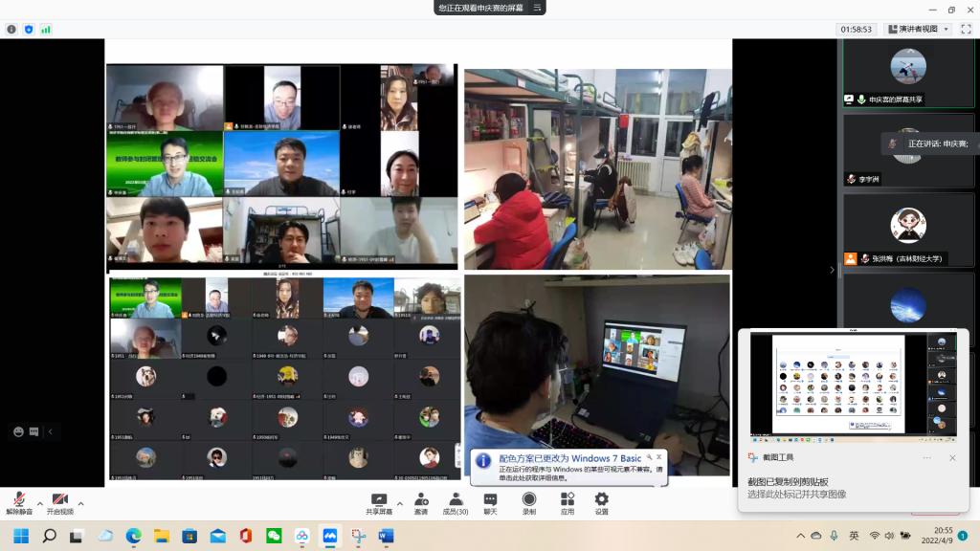Open the Members (成员) list
This screenshot has width=980, height=551.
tap(456, 503)
